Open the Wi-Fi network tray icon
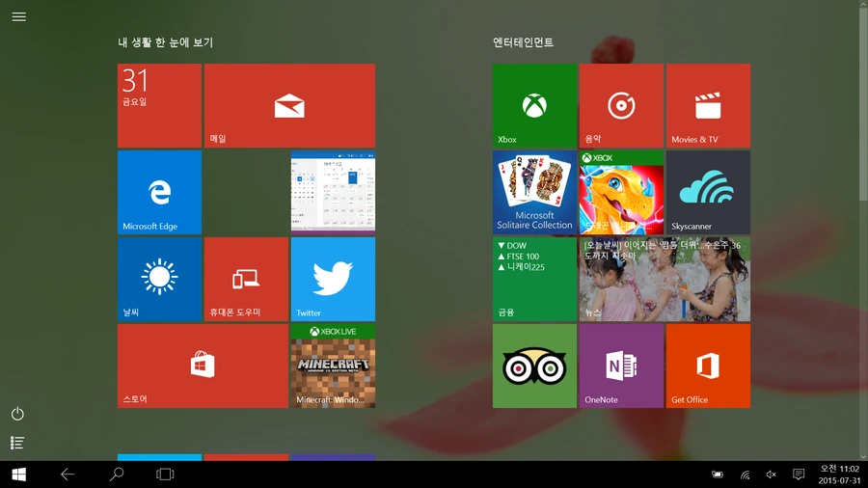This screenshot has height=488, width=868. pos(746,474)
